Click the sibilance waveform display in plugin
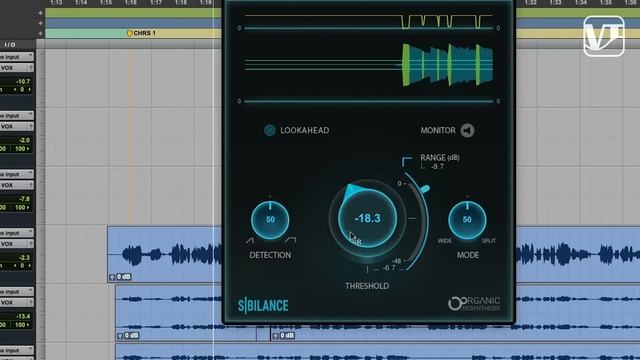Viewport: 640px width, 360px height. tap(369, 65)
